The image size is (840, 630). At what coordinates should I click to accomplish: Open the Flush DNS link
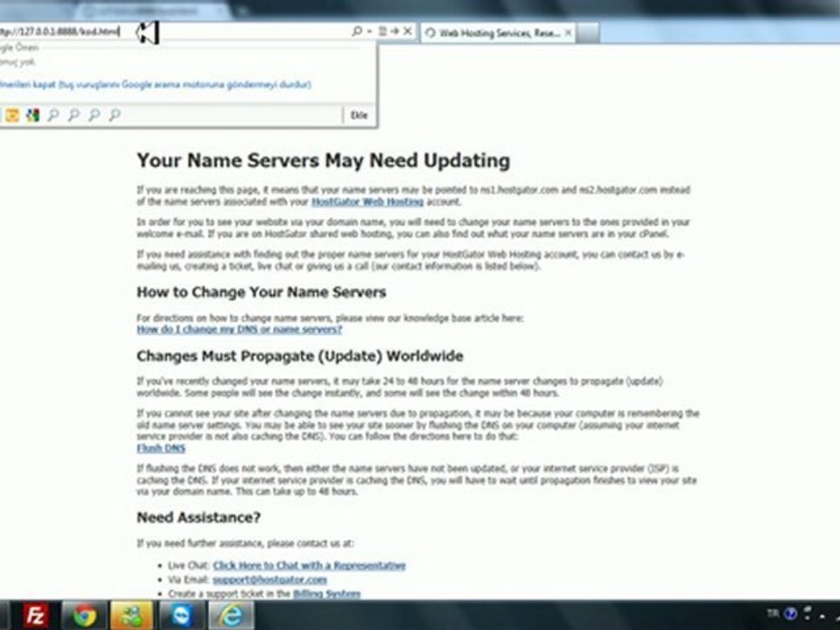tap(161, 448)
